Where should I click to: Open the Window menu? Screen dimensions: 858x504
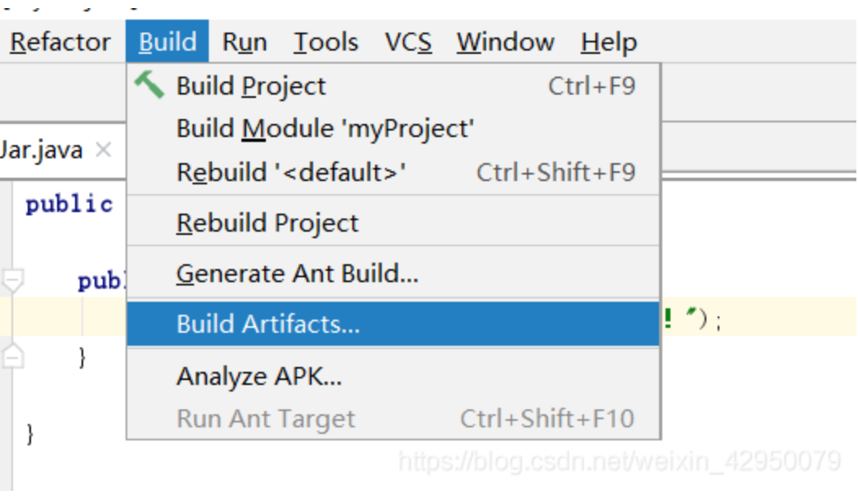[505, 42]
